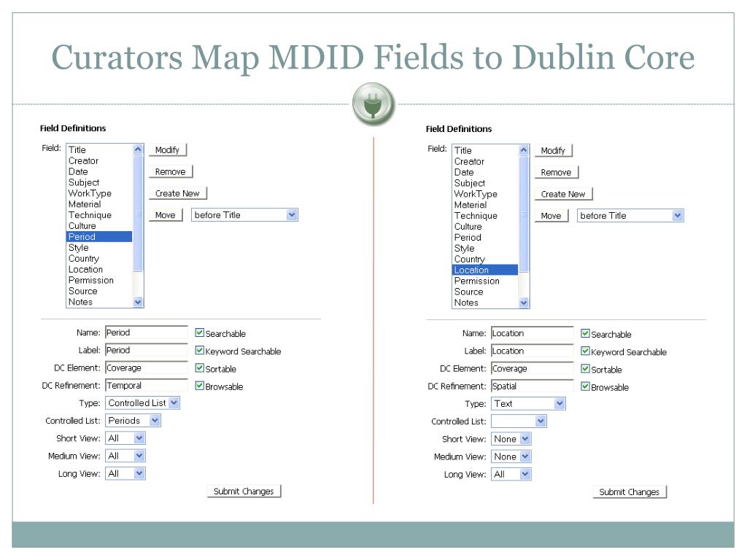This screenshot has width=747, height=560.
Task: Click left Remove button
Action: pyautogui.click(x=171, y=171)
